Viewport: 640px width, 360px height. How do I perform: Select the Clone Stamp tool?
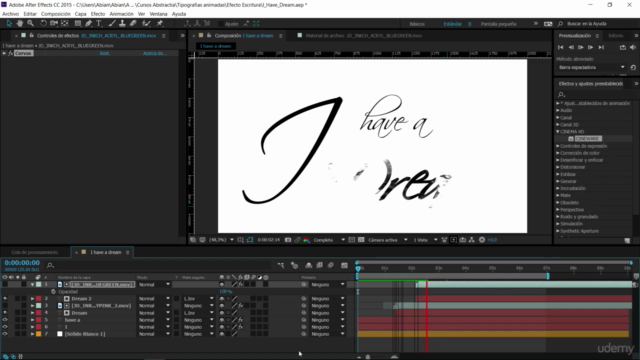122,24
